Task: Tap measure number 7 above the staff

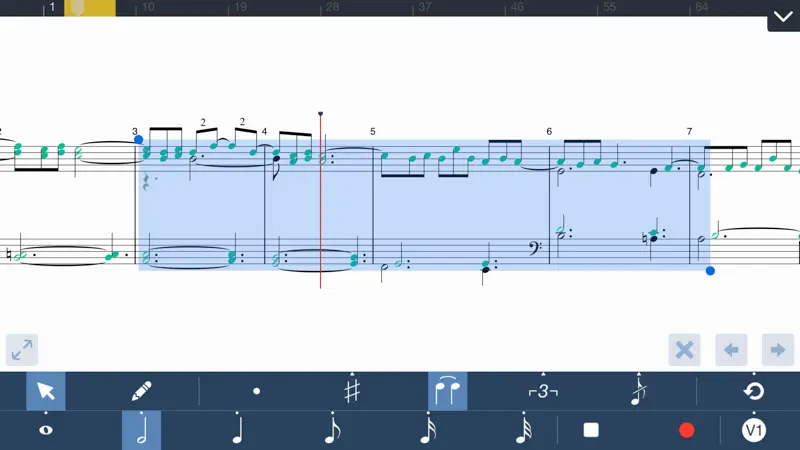Action: (x=689, y=132)
